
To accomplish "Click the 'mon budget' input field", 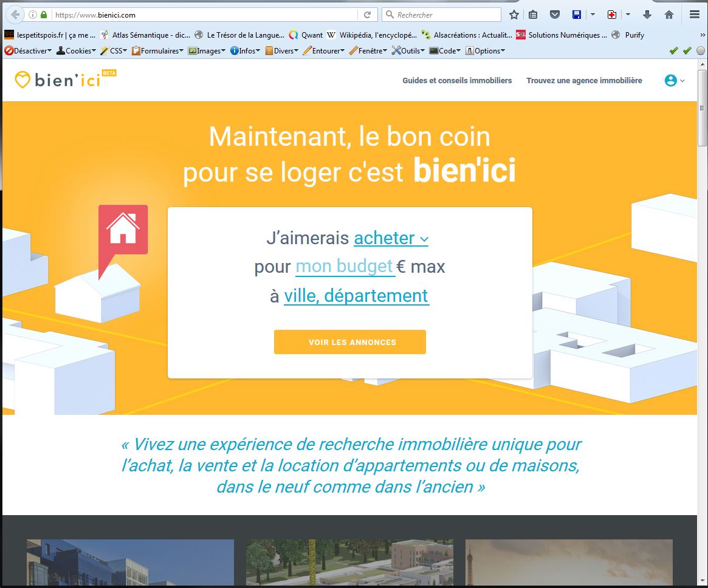I will (345, 267).
